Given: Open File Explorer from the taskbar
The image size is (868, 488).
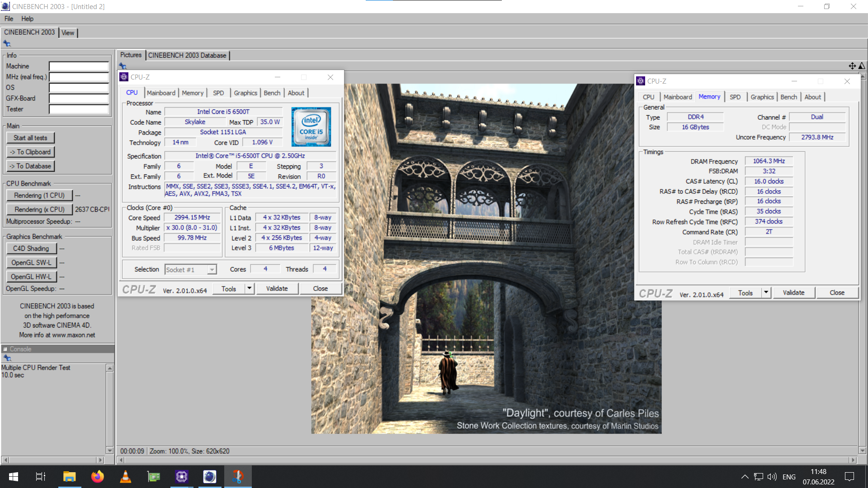Looking at the screenshot, I should tap(69, 477).
